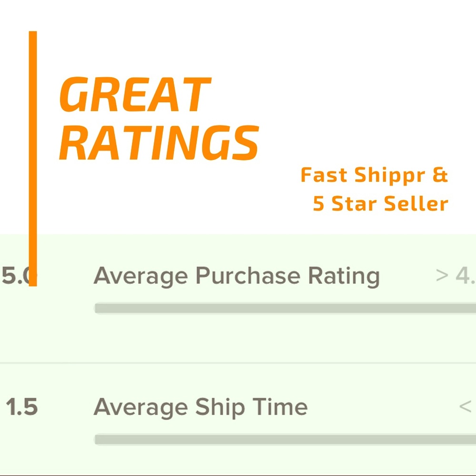Image resolution: width=476 pixels, height=476 pixels.
Task: Select the 5 Star Seller text line
Action: (380, 204)
